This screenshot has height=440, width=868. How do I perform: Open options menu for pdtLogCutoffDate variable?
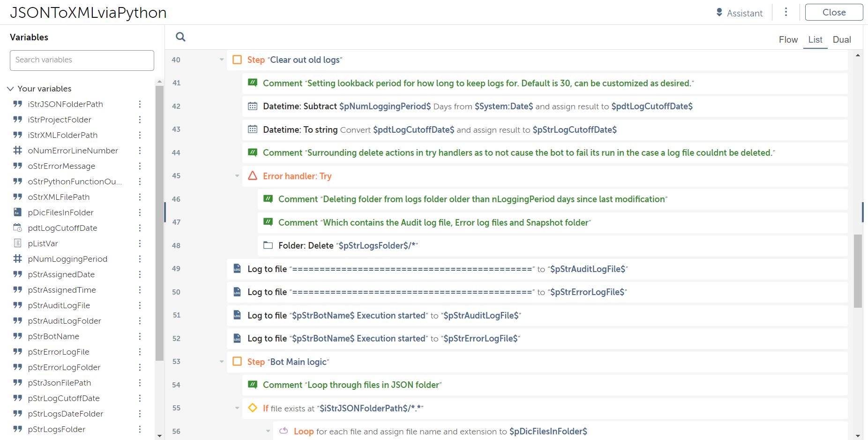pos(140,228)
